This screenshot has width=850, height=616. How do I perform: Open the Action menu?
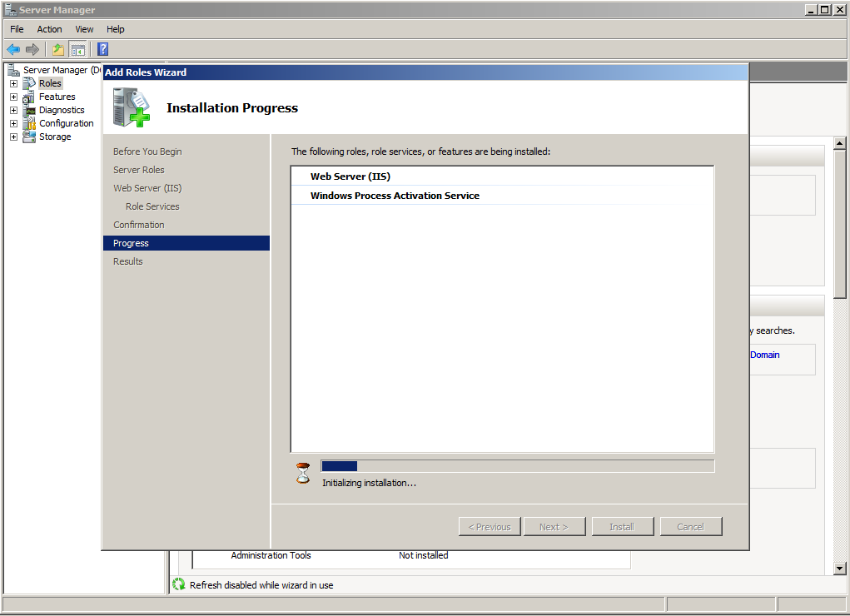coord(49,29)
